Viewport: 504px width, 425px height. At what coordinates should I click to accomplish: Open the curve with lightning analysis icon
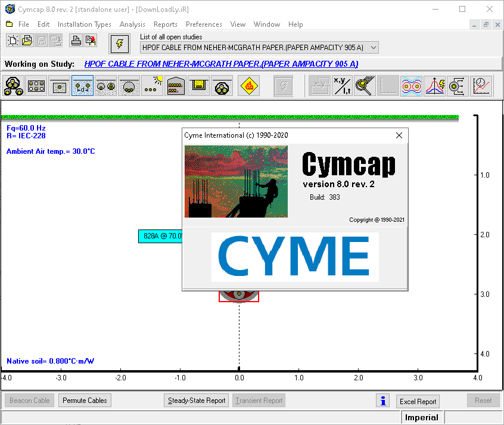click(434, 86)
